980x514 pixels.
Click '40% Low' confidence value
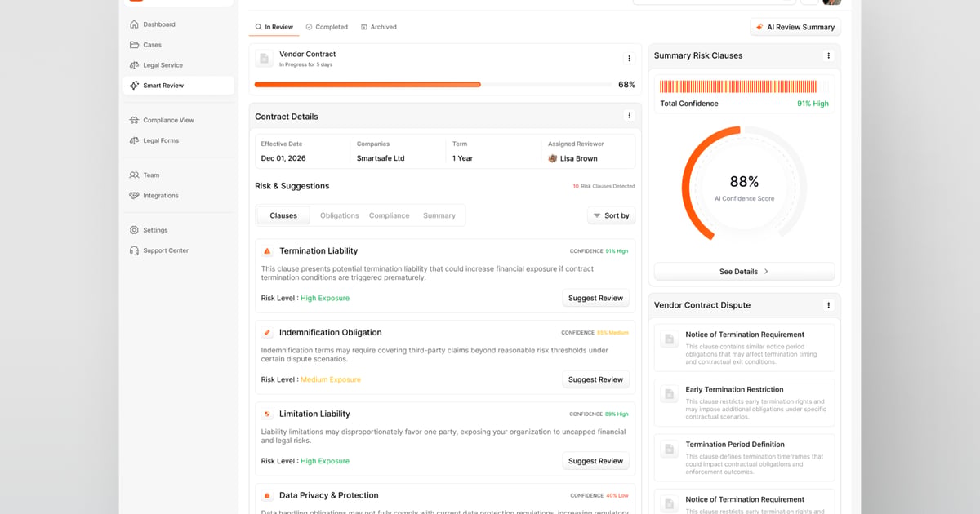(617, 496)
